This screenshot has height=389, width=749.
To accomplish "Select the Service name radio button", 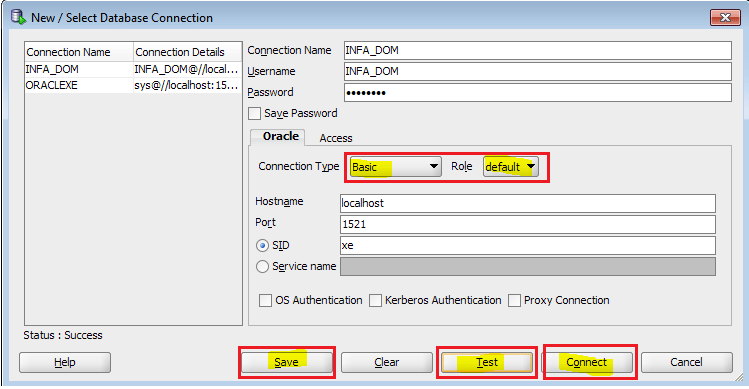I will click(x=262, y=266).
